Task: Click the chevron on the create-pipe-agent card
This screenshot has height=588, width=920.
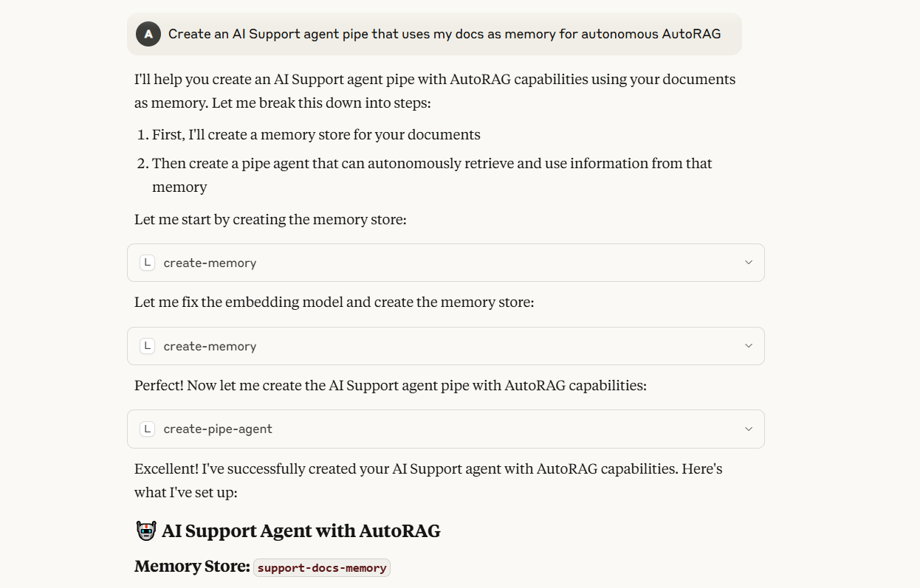Action: pos(748,429)
